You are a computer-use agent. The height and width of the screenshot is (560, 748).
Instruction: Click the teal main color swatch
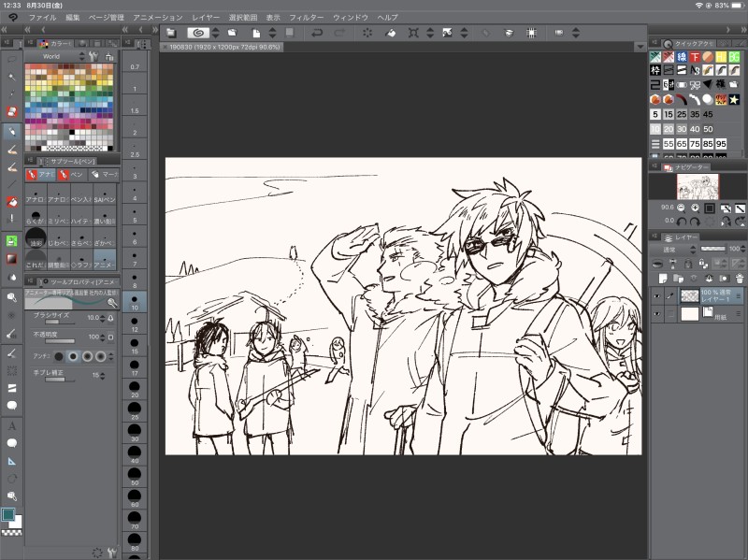(8, 514)
